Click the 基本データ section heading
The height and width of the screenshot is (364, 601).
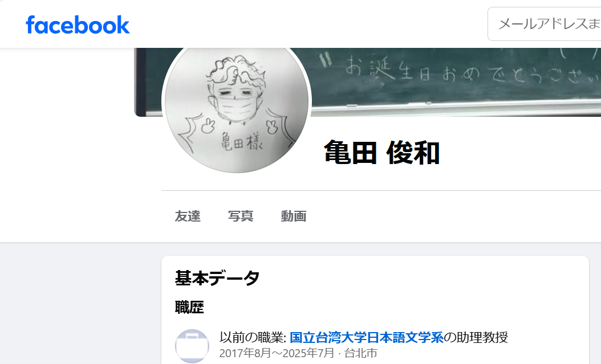click(x=217, y=278)
